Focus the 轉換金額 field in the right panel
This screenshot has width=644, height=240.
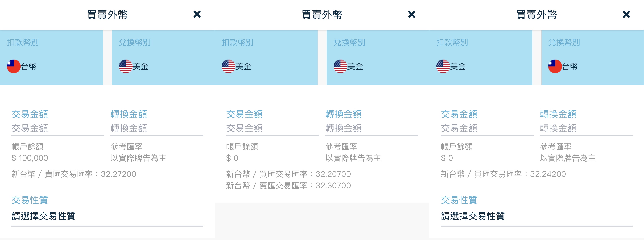tap(586, 129)
